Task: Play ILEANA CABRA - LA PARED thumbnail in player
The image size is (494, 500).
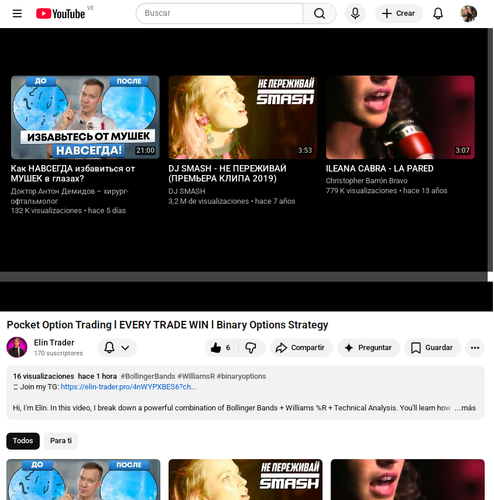Action: tap(400, 117)
